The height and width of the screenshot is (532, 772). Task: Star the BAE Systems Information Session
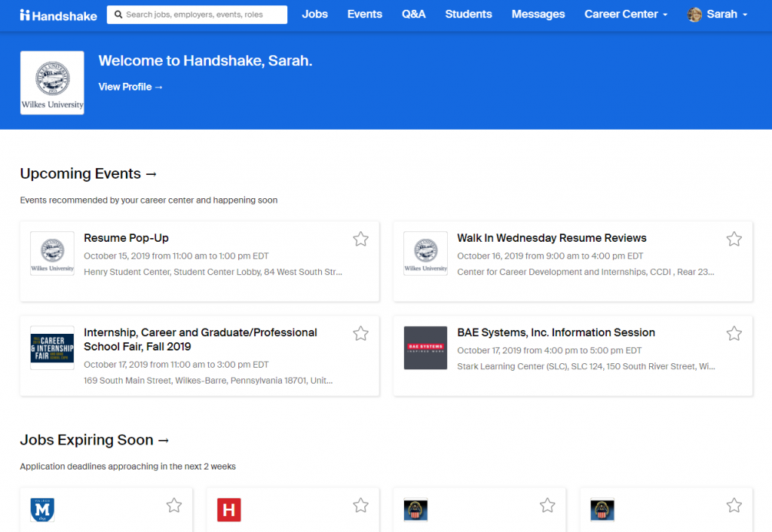click(734, 334)
